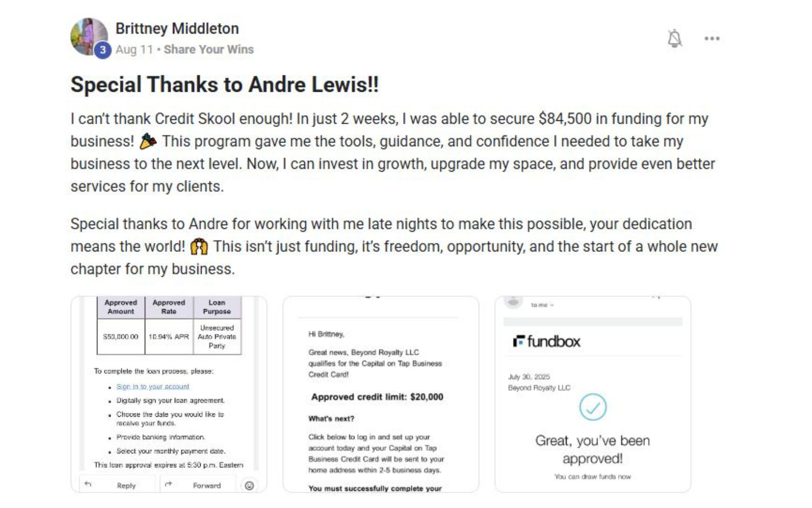Open the Aug 11 post date
The height and width of the screenshot is (508, 812).
[x=134, y=49]
